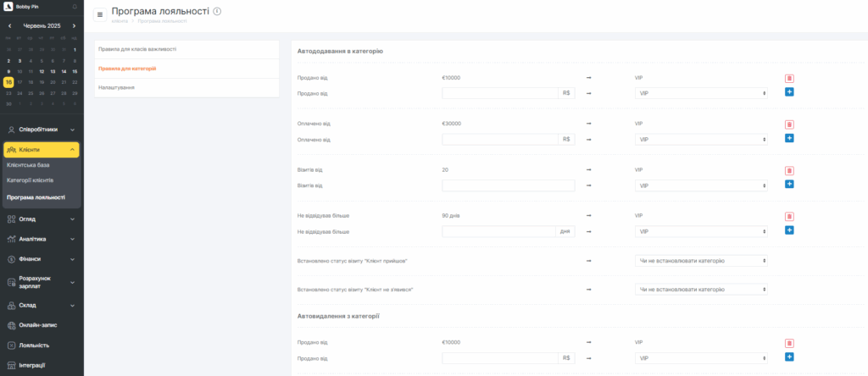Click the Автододавання в категорію heading
Viewport: 868px width, 376px height.
click(x=340, y=51)
